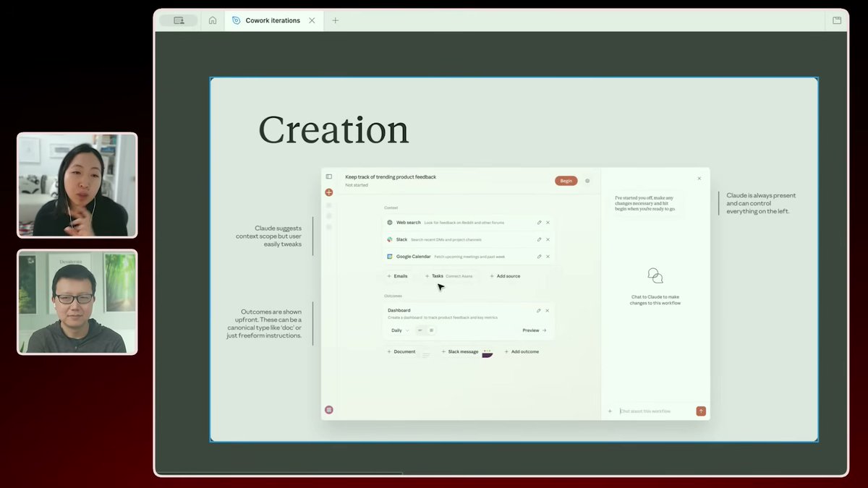Select the Cowork iterations tab
This screenshot has width=868, height=488.
[x=272, y=20]
